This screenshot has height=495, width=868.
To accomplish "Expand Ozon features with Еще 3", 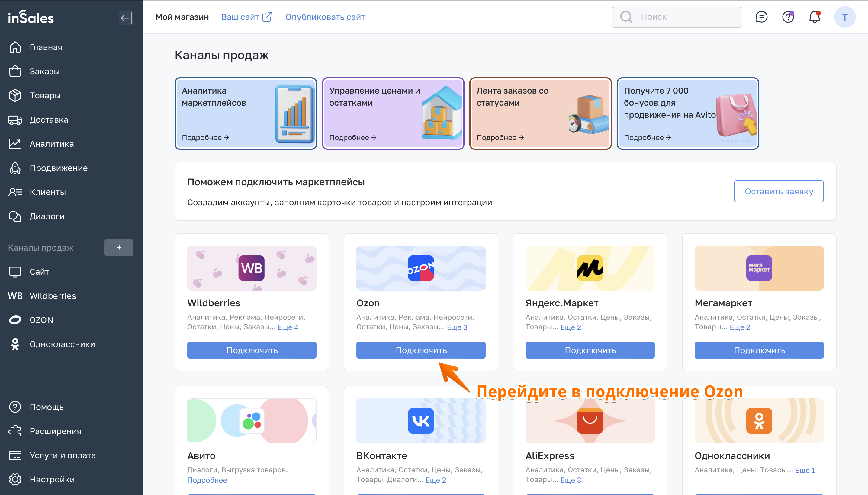I will coord(457,327).
